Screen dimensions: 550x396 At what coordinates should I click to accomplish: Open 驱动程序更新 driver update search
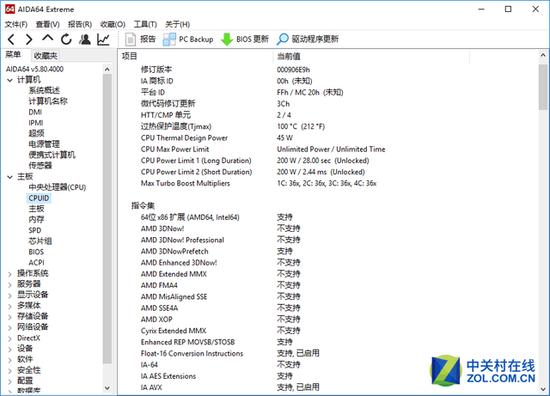[308, 39]
